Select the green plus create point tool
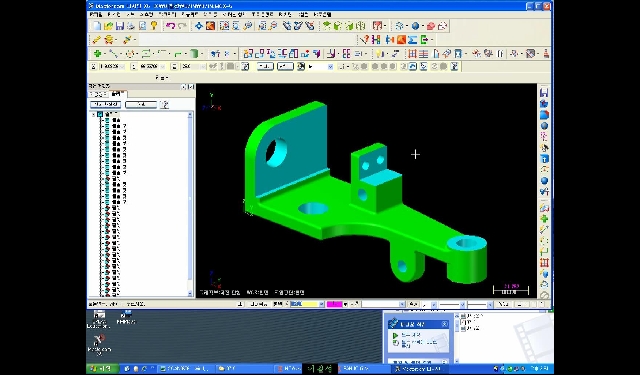 [x=97, y=53]
